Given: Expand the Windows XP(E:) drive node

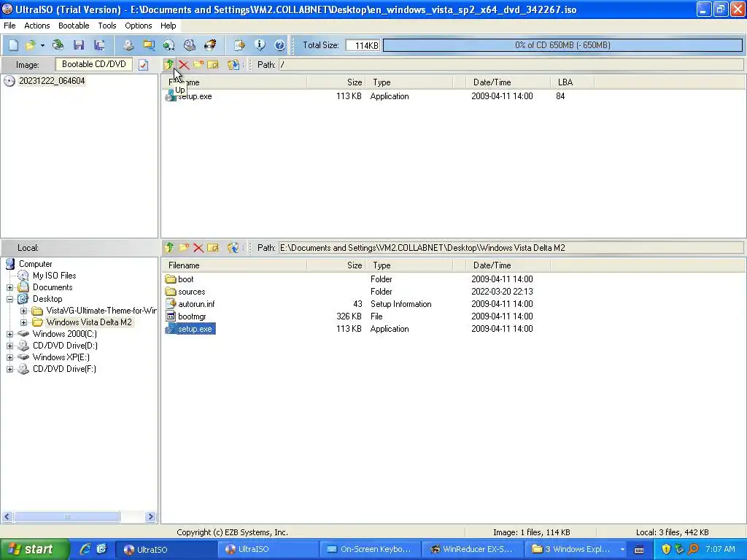Looking at the screenshot, I should tap(9, 357).
